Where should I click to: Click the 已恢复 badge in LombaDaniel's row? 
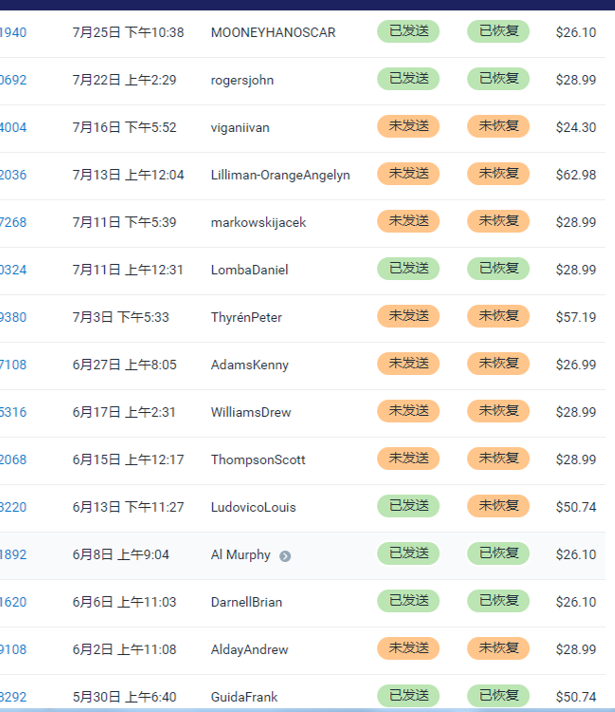(x=498, y=269)
